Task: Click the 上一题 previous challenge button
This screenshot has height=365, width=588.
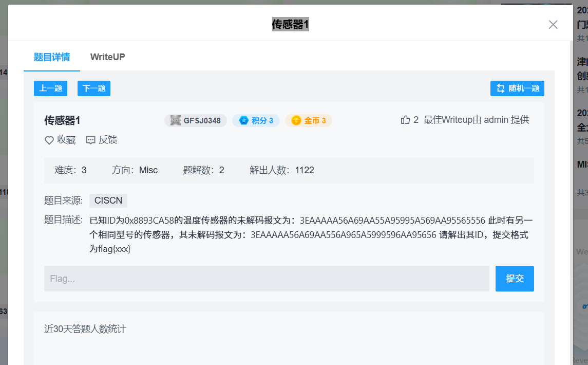Action: [50, 88]
